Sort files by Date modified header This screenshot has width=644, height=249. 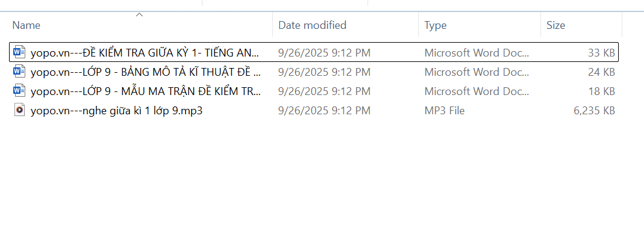point(312,25)
